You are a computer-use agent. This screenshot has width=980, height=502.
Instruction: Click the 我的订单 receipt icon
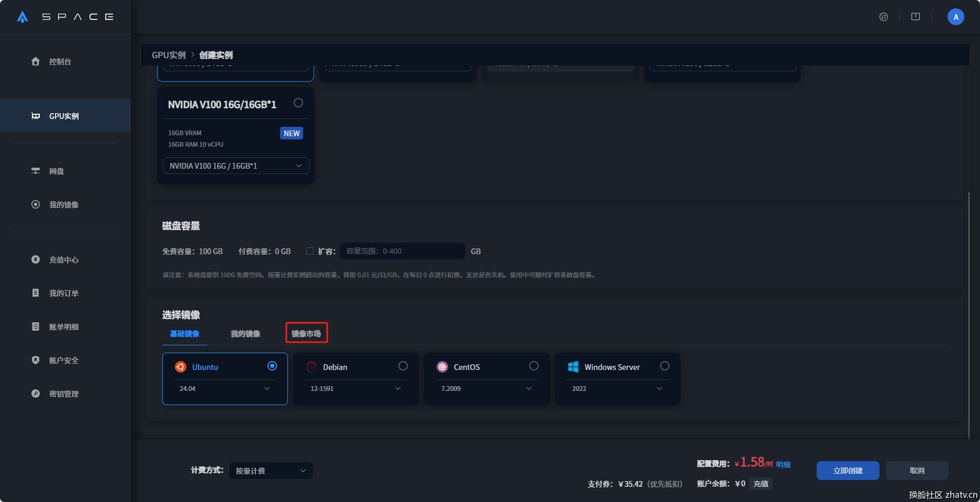(x=36, y=293)
